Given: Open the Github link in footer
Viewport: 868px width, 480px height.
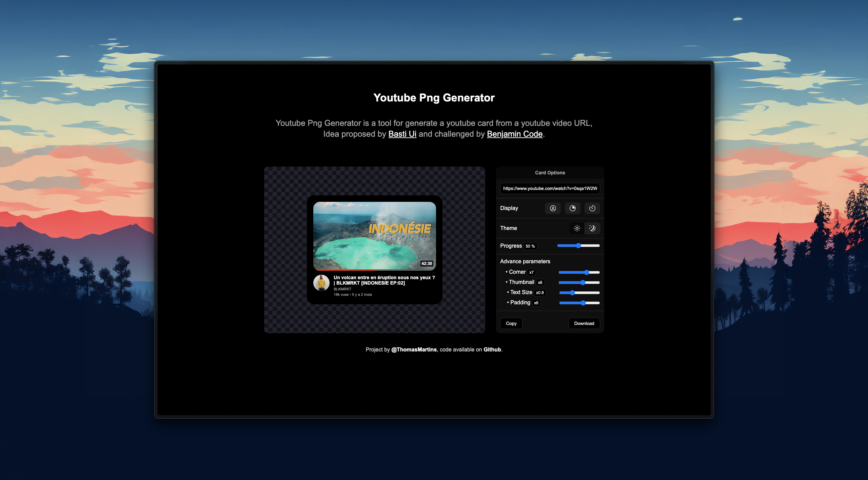Looking at the screenshot, I should coord(492,349).
